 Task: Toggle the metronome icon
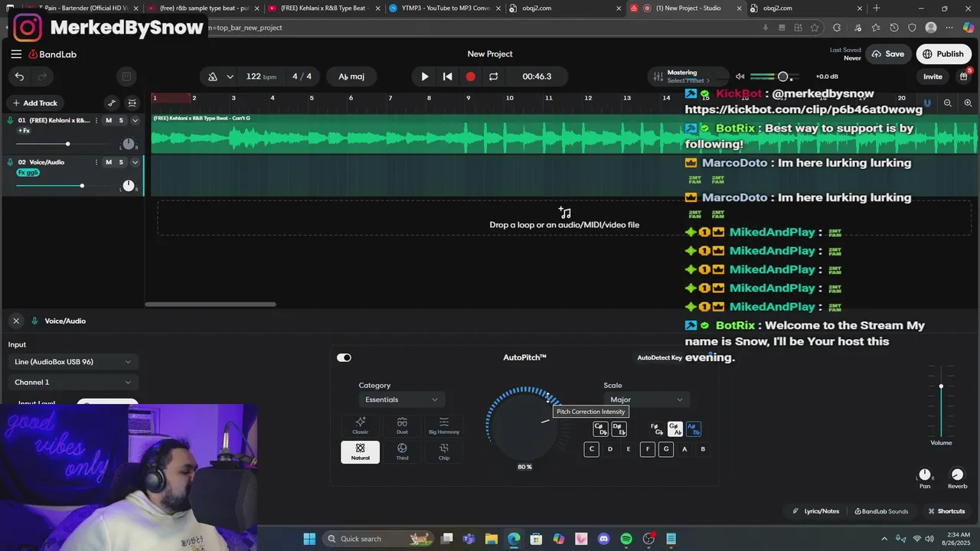213,77
